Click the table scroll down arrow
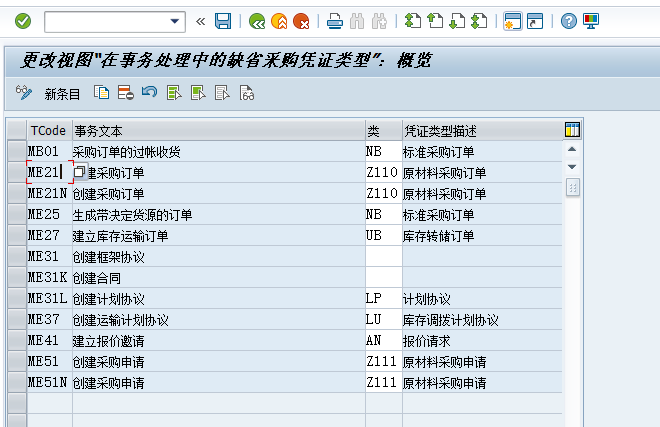This screenshot has height=427, width=660. pyautogui.click(x=572, y=167)
